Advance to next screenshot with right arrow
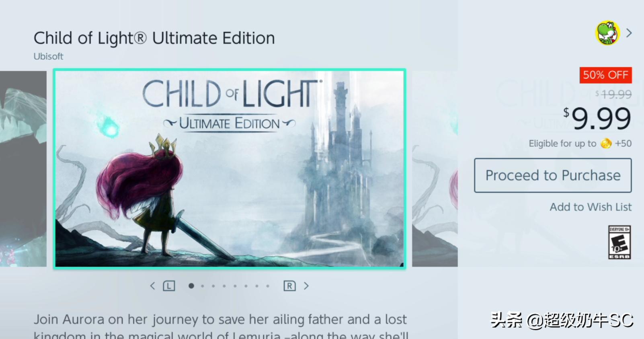The height and width of the screenshot is (339, 644). [x=306, y=286]
